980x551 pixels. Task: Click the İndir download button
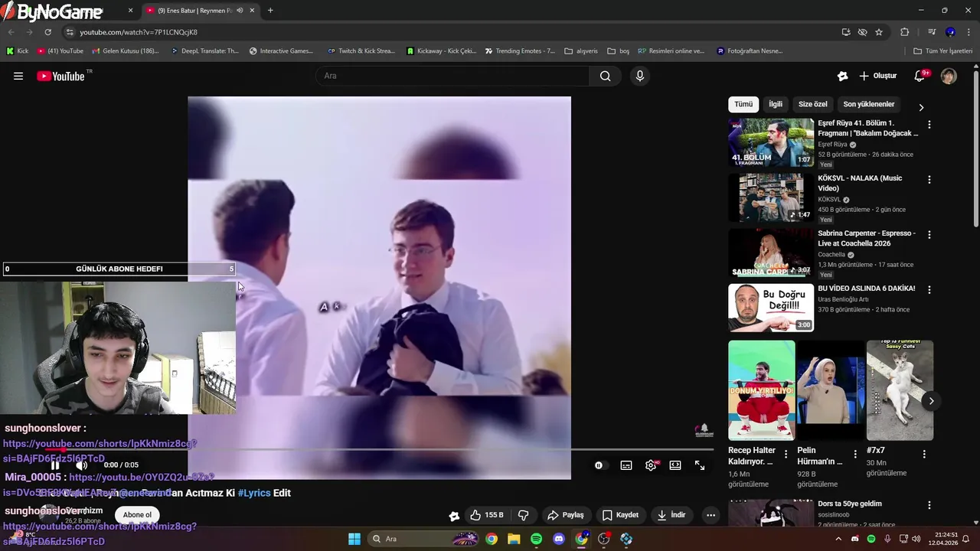[x=671, y=515]
